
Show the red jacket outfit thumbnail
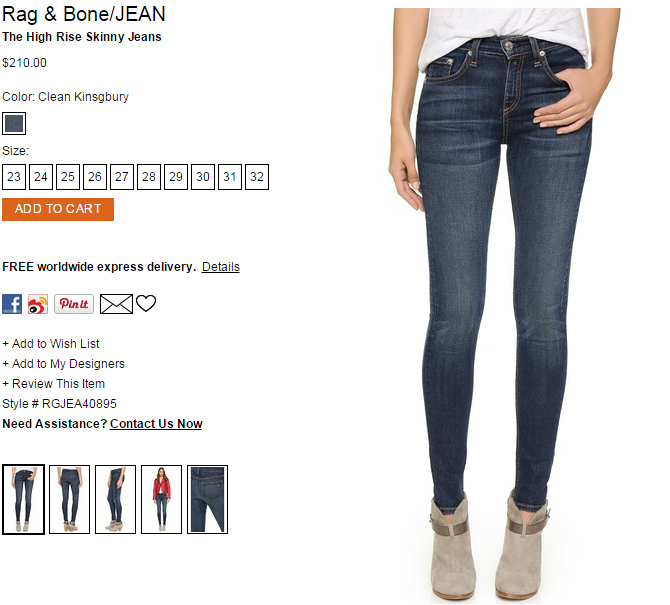(162, 499)
